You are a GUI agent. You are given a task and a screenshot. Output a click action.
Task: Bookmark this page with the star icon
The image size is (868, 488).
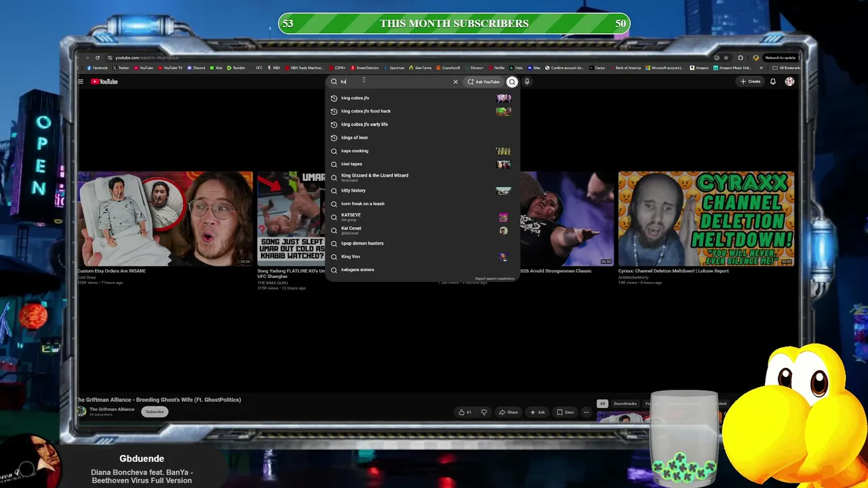point(726,58)
